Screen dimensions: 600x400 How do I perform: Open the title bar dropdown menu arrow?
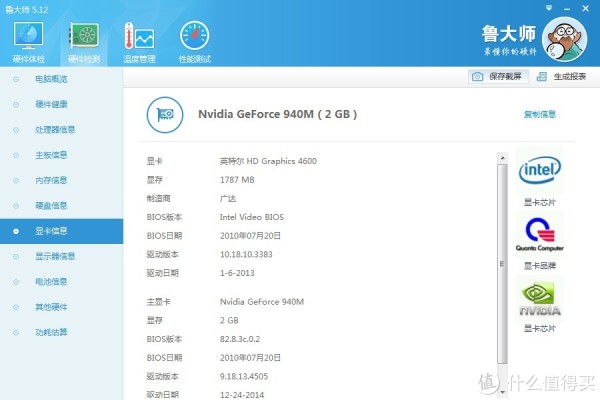point(549,8)
